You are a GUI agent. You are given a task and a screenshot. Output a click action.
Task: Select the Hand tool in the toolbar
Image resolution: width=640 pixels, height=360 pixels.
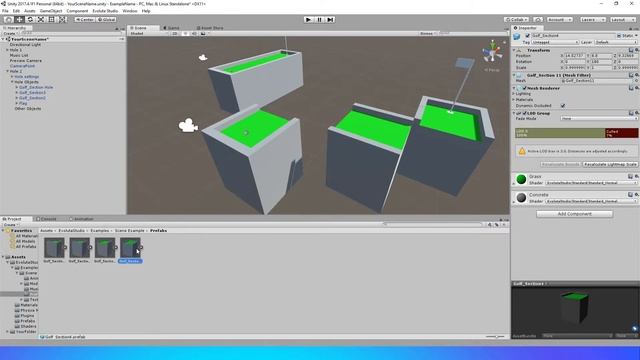tap(8, 20)
